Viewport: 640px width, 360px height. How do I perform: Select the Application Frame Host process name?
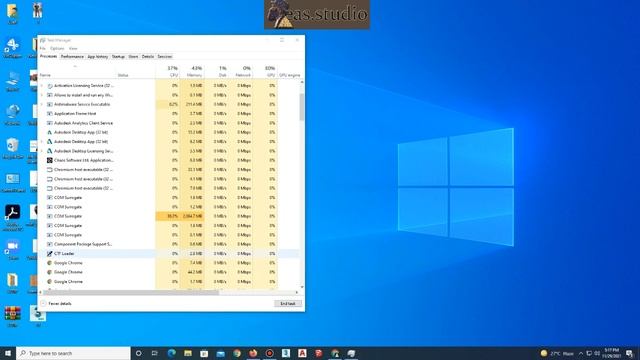75,113
